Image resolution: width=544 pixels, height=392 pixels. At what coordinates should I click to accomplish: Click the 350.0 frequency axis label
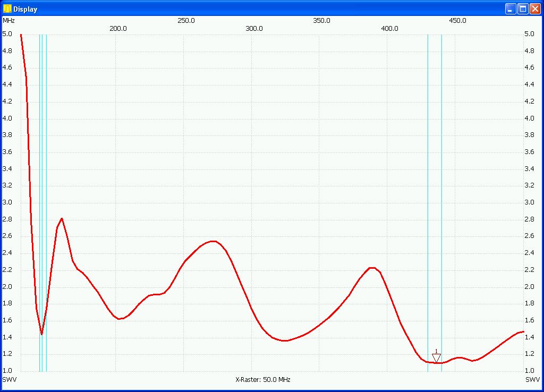(321, 21)
